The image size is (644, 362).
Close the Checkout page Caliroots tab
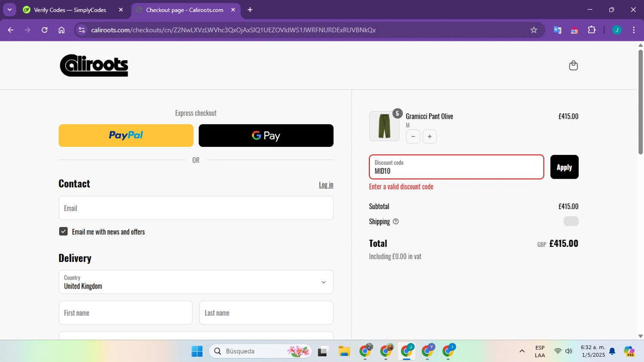[233, 9]
